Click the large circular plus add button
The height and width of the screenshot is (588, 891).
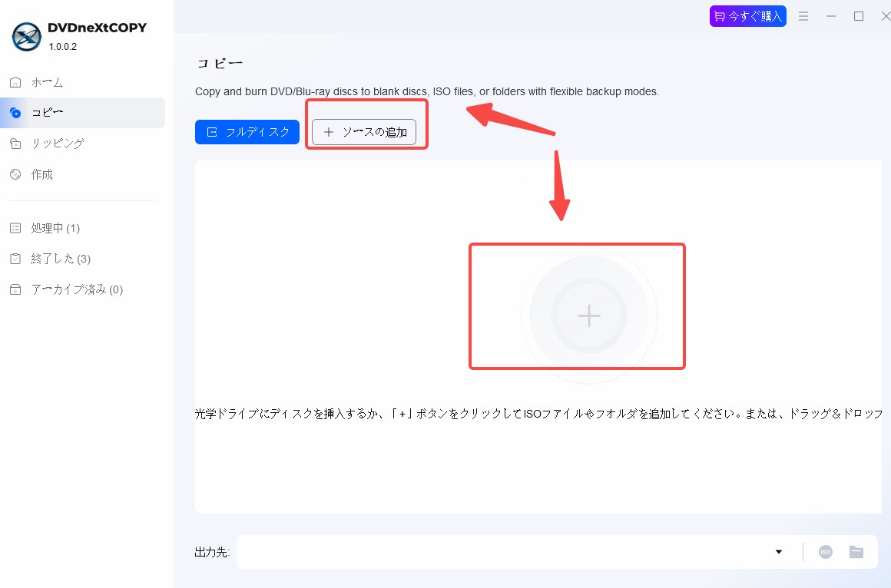pyautogui.click(x=588, y=315)
